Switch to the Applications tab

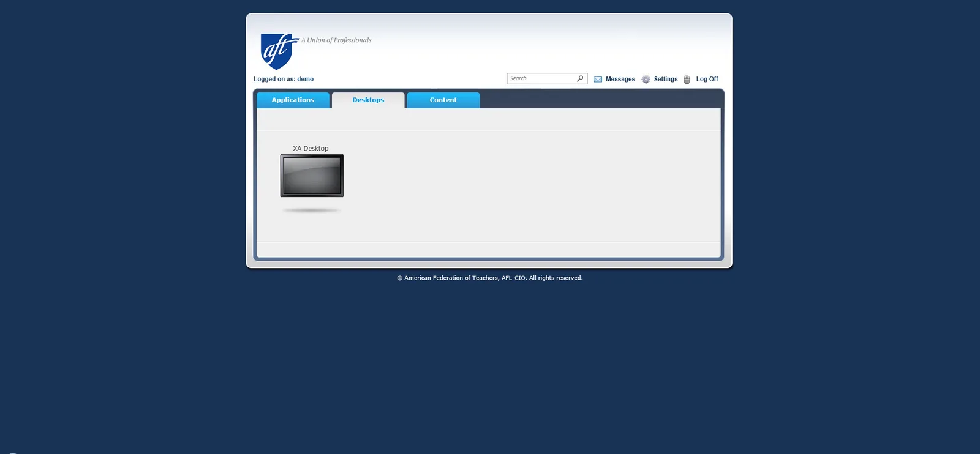(293, 100)
